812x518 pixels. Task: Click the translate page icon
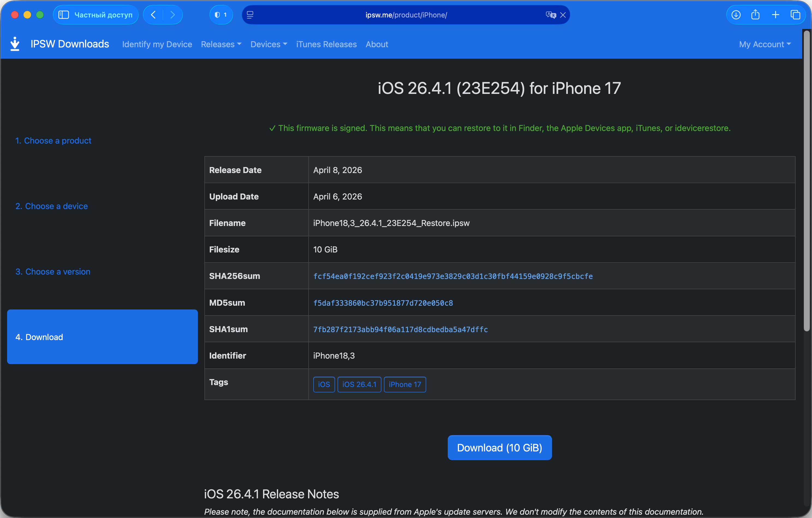click(x=550, y=15)
